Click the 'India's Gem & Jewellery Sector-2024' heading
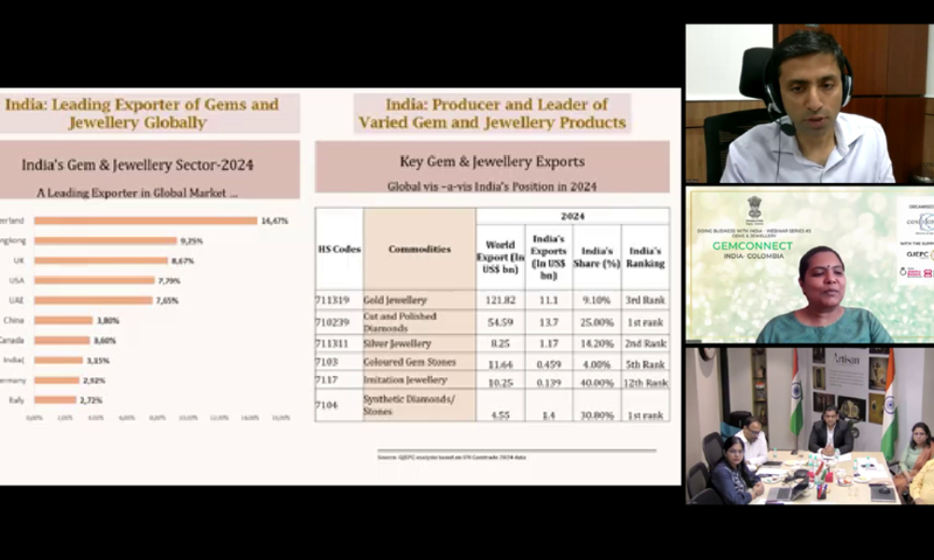 (137, 165)
